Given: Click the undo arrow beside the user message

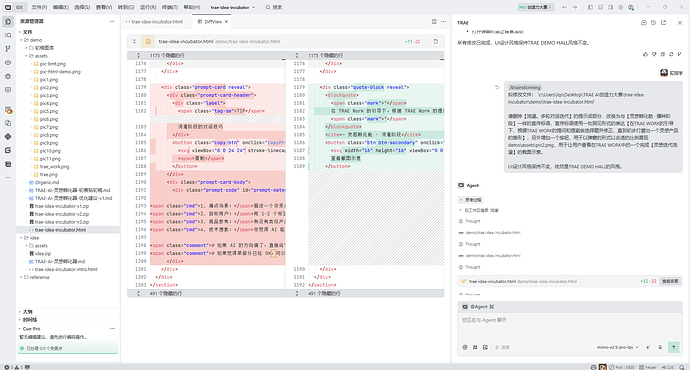Looking at the screenshot, I should point(497,87).
